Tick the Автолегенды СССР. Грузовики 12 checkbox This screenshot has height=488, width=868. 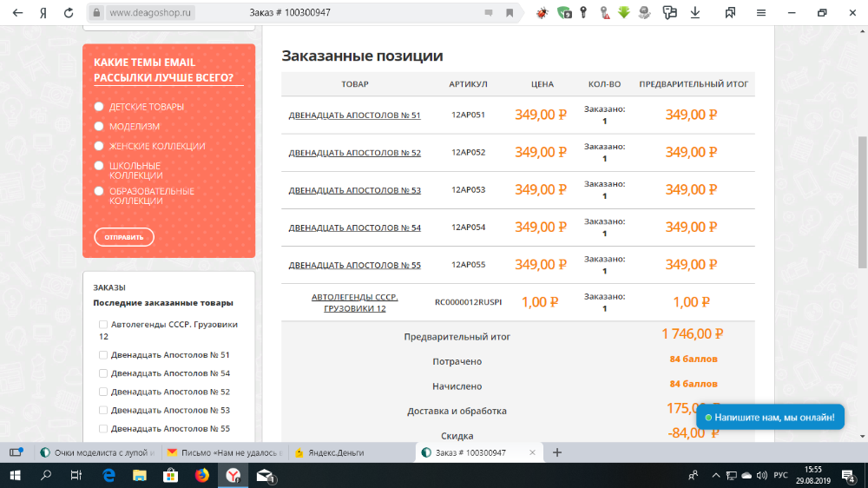(103, 325)
